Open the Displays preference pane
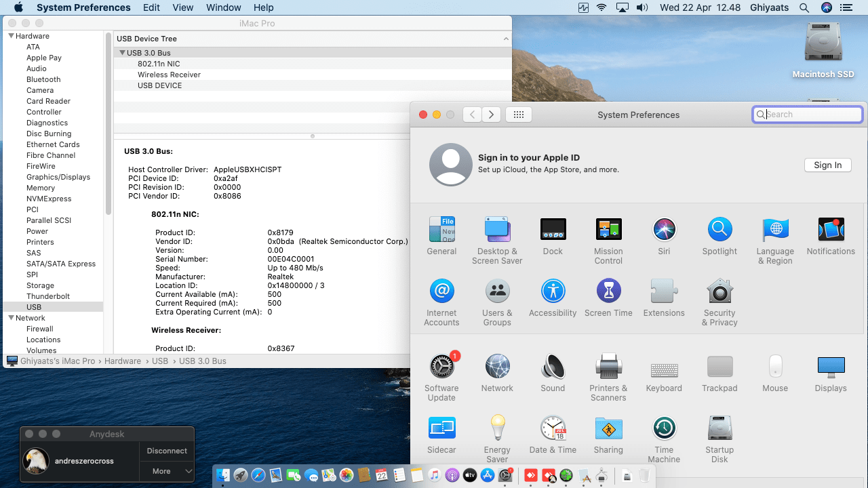The height and width of the screenshot is (488, 868). [830, 367]
